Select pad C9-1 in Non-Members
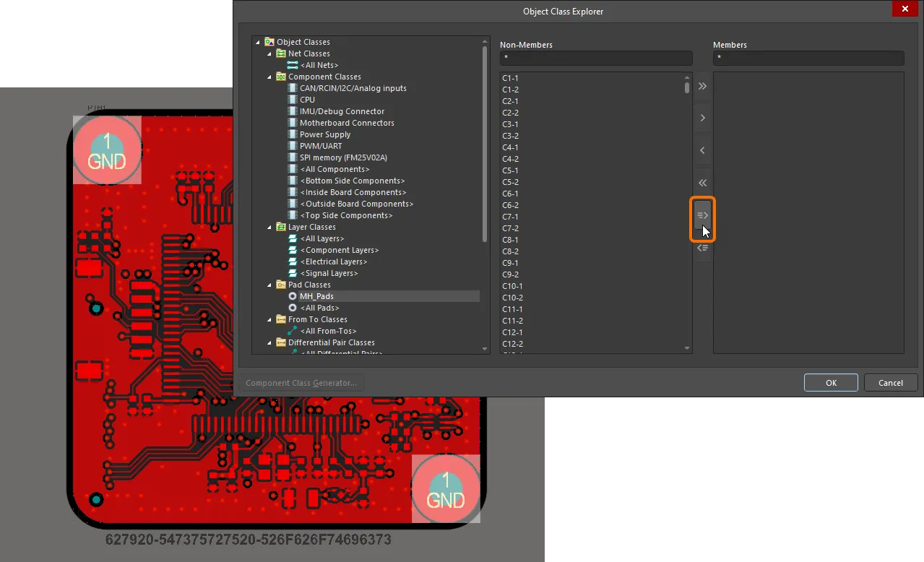The height and width of the screenshot is (562, 924). pos(510,263)
